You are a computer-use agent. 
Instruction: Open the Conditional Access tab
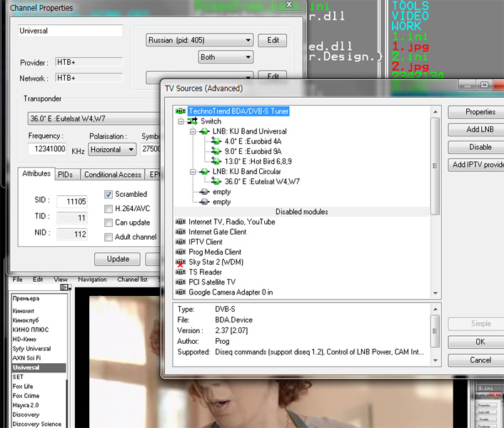pos(112,175)
